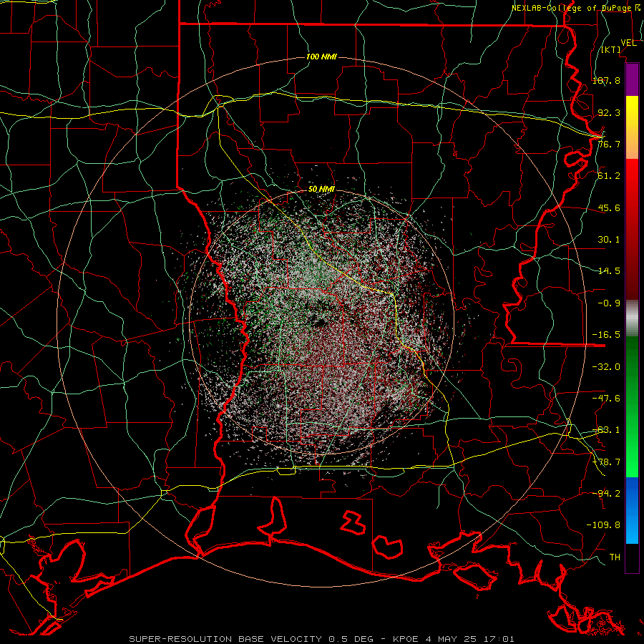Click the -32.0 velocity scale value
Screen dimensions: 644x644
click(606, 367)
